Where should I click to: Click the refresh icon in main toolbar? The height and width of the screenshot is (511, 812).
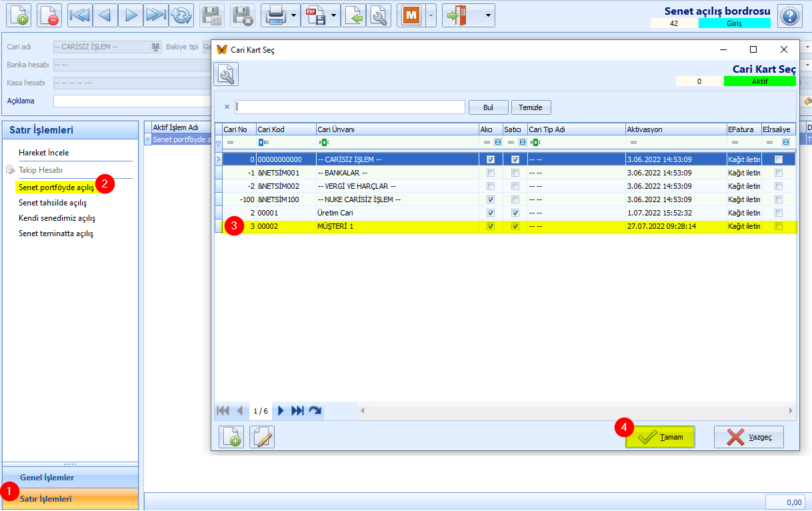tap(181, 15)
